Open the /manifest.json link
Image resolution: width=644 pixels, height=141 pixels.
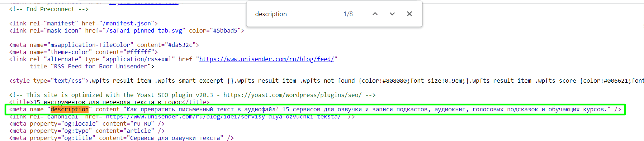[x=127, y=23]
